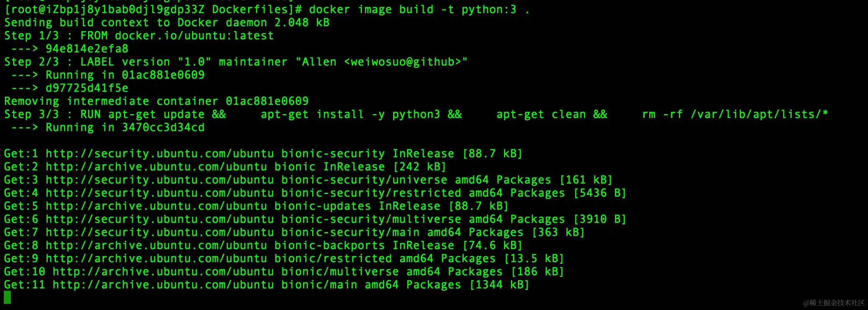Open the bionic-updates InRelease URL in Get:5
Image resolution: width=868 pixels, height=310 pixels.
coord(156,206)
